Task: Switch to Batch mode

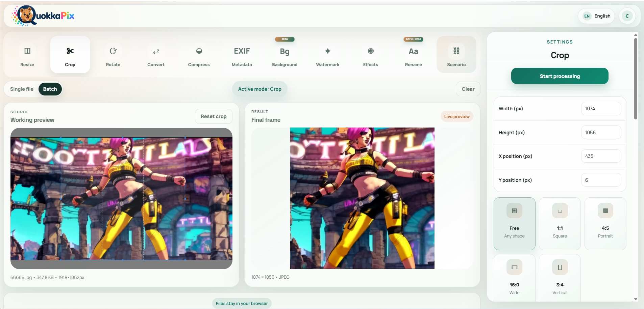Action: coord(50,89)
